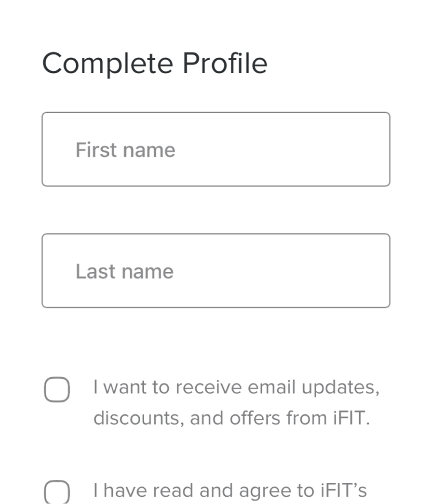Select the word 'Profile' in the heading

click(225, 64)
